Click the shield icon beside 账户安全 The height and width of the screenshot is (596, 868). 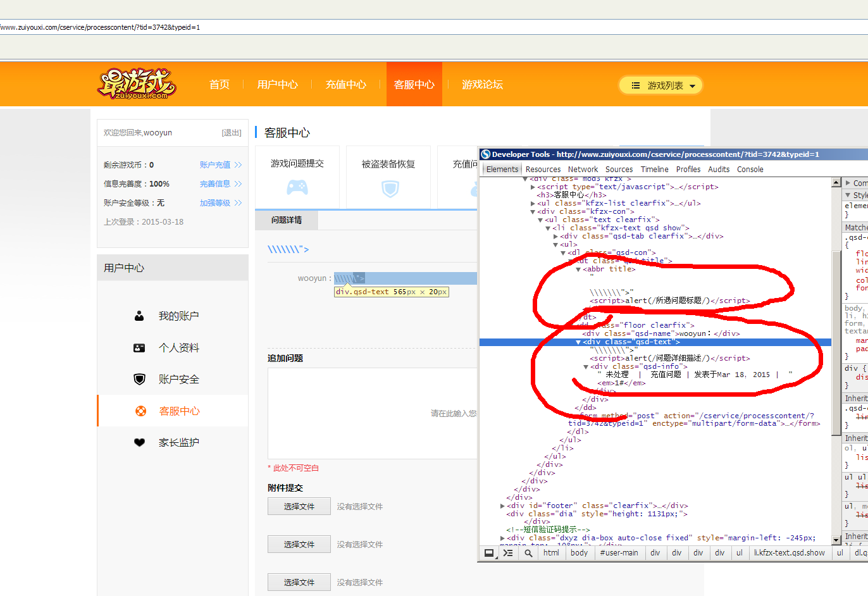point(139,379)
